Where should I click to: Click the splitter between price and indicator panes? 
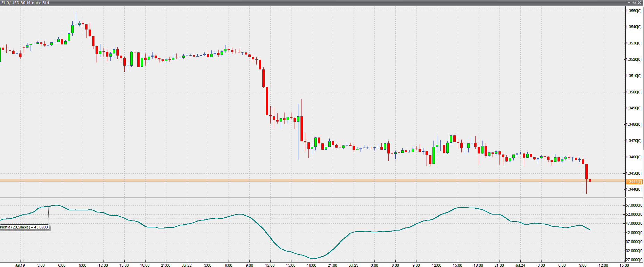point(313,198)
